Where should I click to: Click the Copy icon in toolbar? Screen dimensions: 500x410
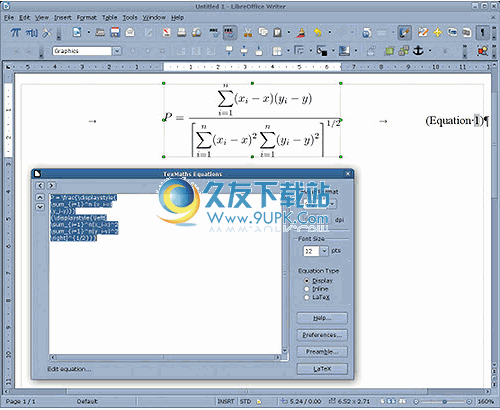click(x=263, y=32)
